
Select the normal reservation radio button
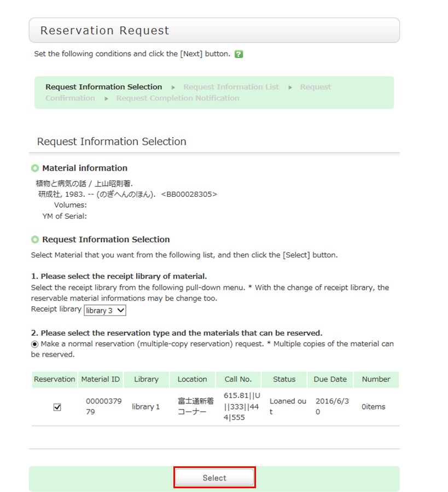(34, 344)
